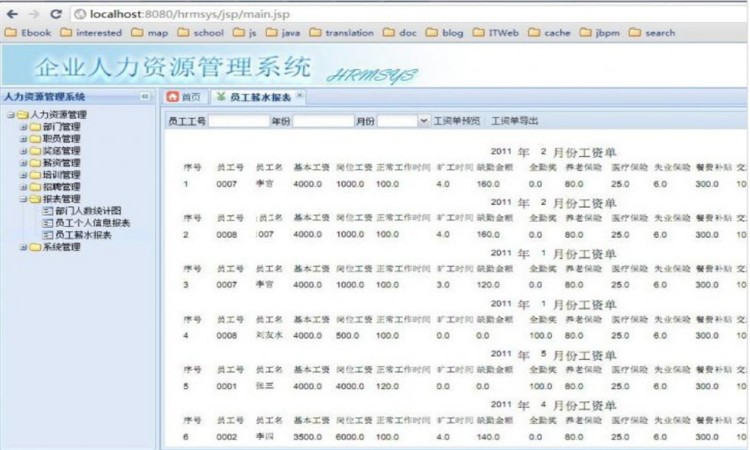Collapse the 报表管理 tree node
This screenshot has height=450, width=750.
pos(23,199)
